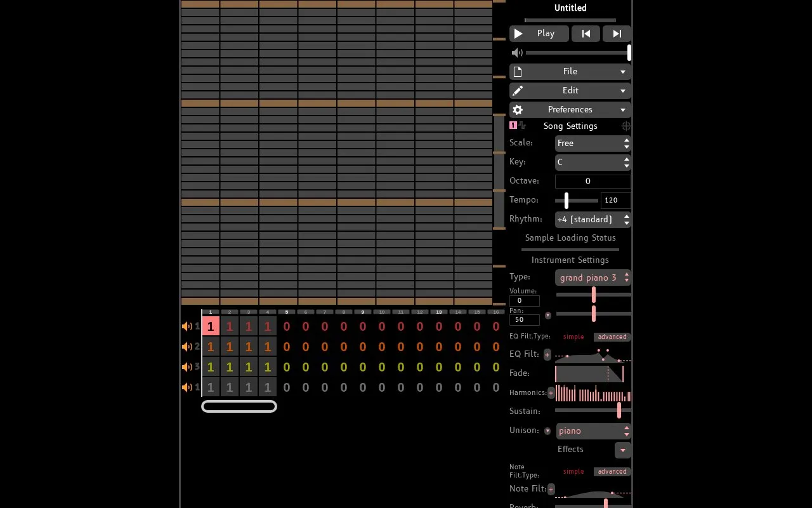
Task: Click bar number 5 marker
Action: (287, 312)
